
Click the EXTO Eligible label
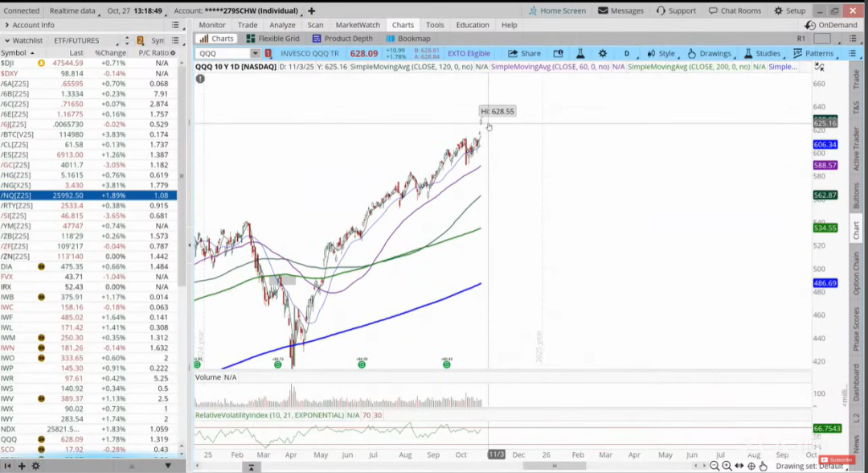[x=469, y=53]
